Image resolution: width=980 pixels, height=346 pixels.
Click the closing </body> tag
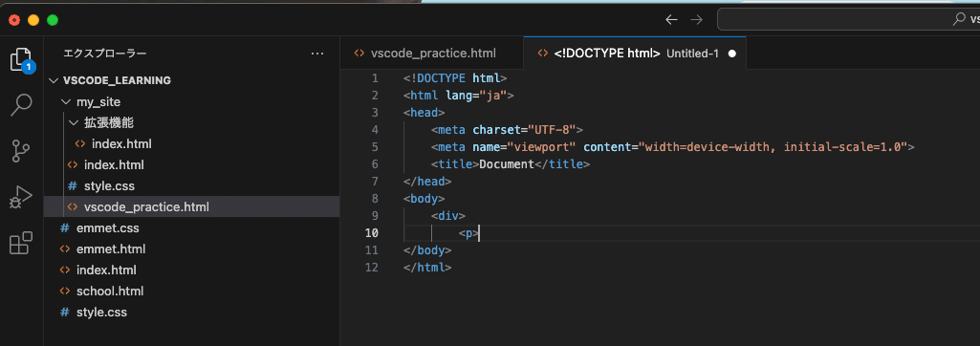427,249
